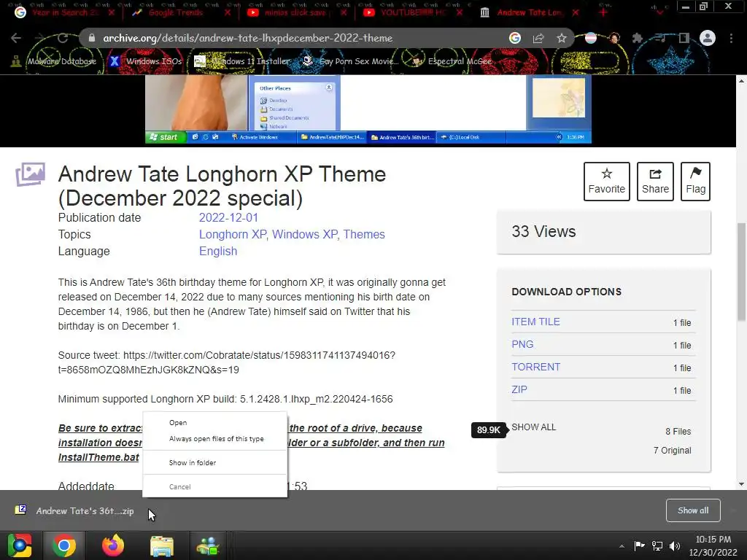Screen dimensions: 747x560
Task: Click the page vertical scrollbar thumb
Action: [741, 271]
